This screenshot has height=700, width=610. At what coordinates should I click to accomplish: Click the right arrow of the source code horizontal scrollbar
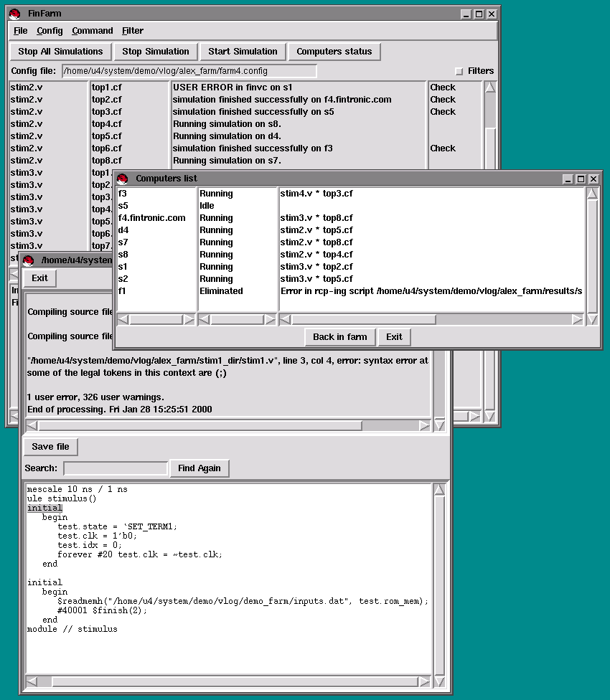coord(425,681)
